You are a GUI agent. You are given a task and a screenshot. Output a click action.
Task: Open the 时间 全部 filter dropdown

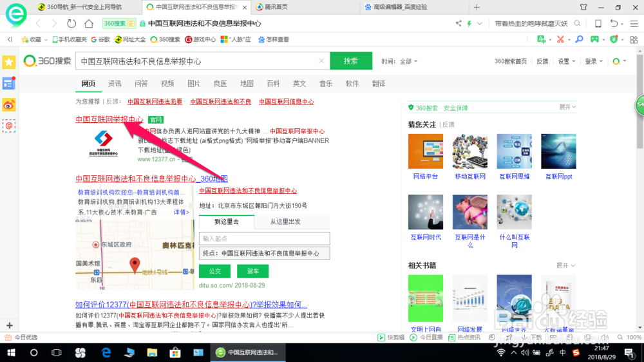(x=399, y=61)
